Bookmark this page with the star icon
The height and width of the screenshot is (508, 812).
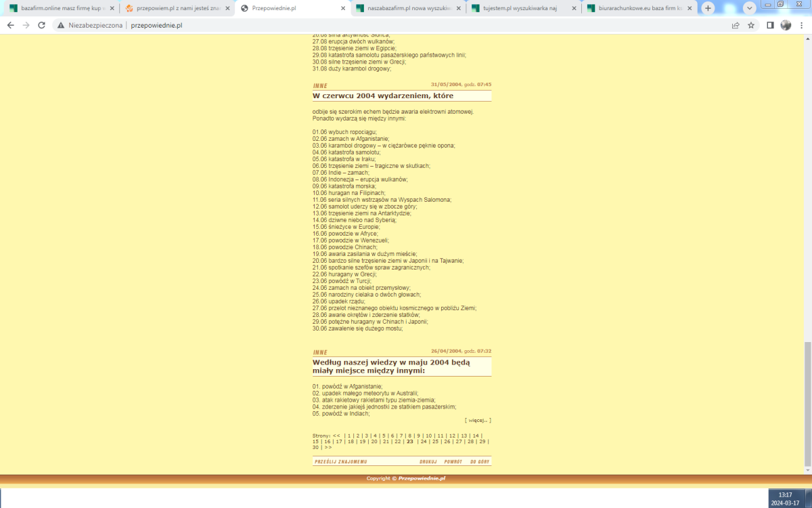(x=751, y=25)
